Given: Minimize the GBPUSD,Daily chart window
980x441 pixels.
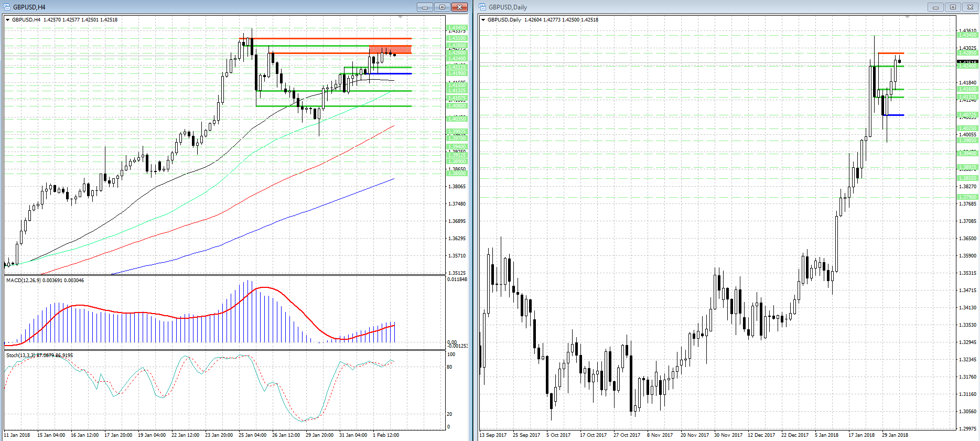Looking at the screenshot, I should coord(935,7).
